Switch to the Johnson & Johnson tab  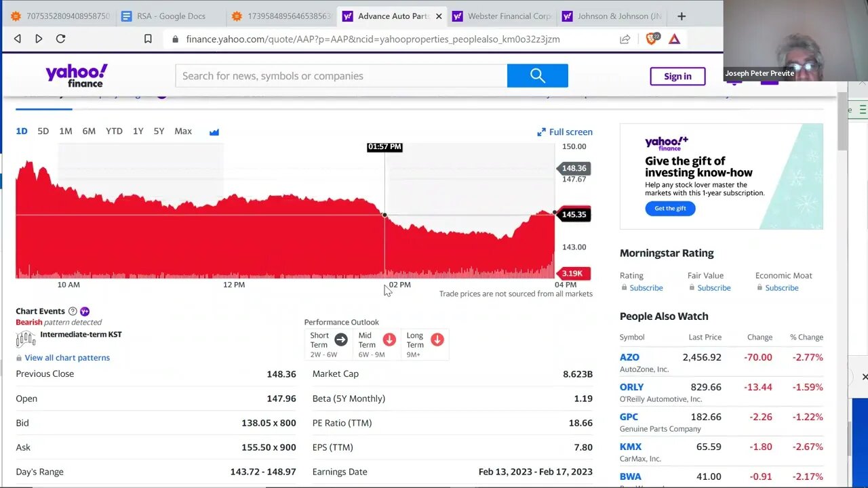point(610,16)
